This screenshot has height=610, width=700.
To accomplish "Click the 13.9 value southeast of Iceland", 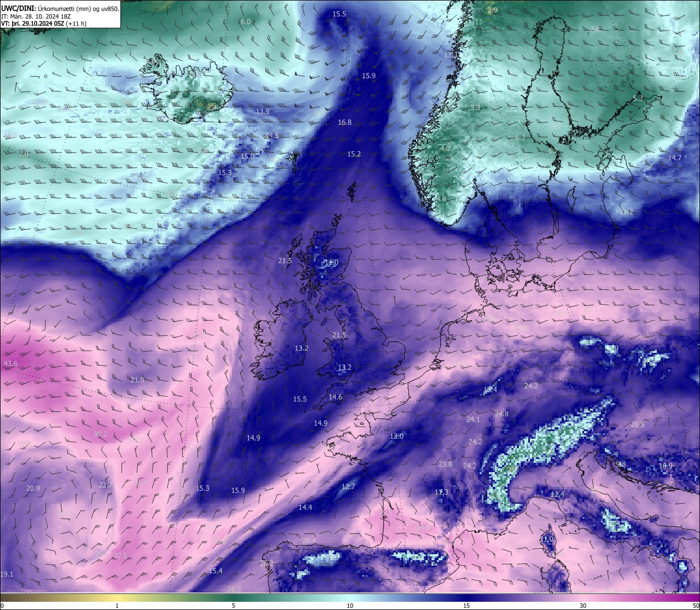I will tap(262, 112).
